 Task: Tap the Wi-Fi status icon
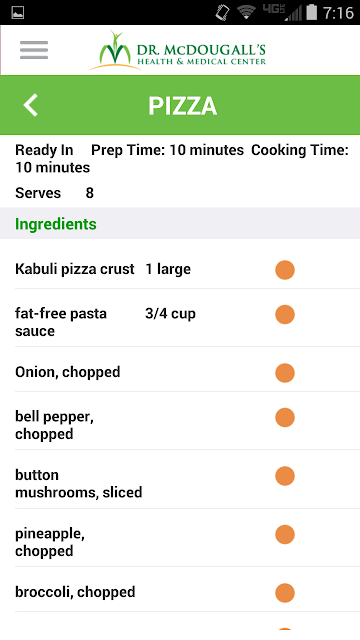point(246,12)
